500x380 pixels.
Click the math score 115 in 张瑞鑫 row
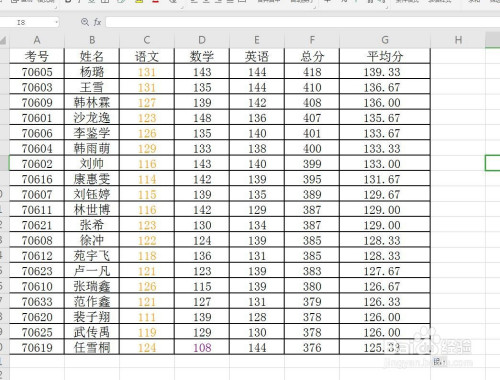(202, 286)
